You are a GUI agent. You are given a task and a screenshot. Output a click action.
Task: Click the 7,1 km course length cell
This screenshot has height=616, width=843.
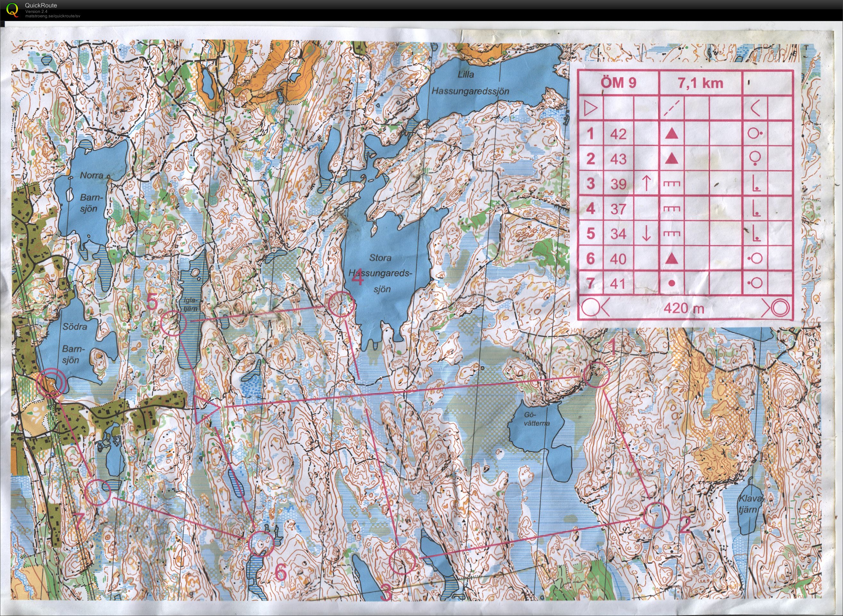point(700,83)
